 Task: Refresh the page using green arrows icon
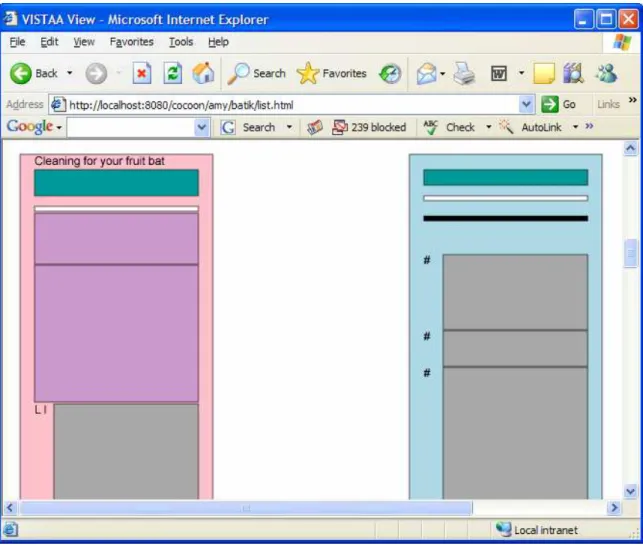click(173, 73)
